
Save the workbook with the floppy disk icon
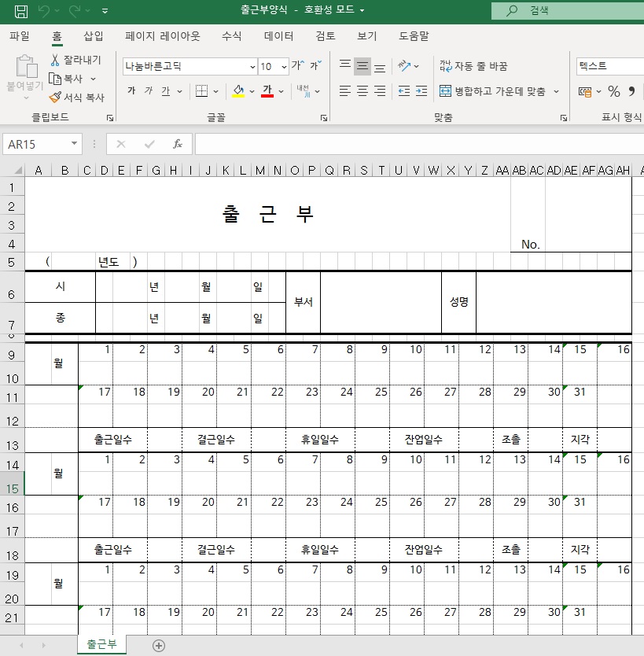coord(21,11)
